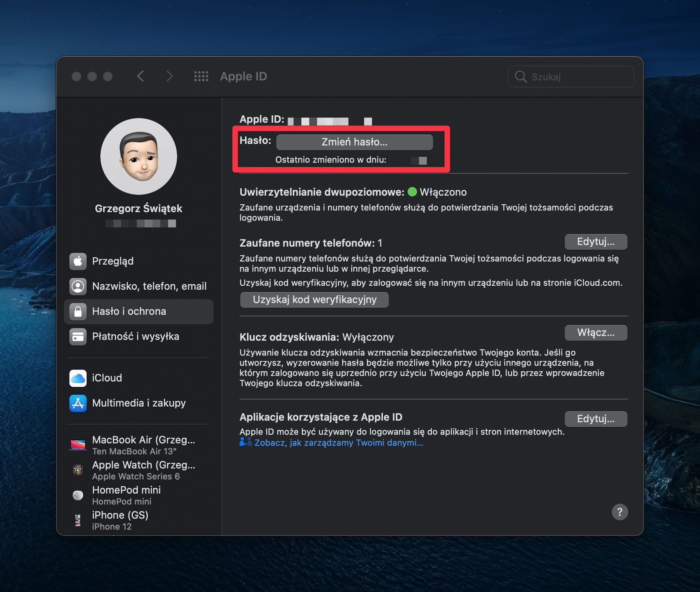Click the Apple ID window title
This screenshot has height=592, width=700.
[243, 76]
